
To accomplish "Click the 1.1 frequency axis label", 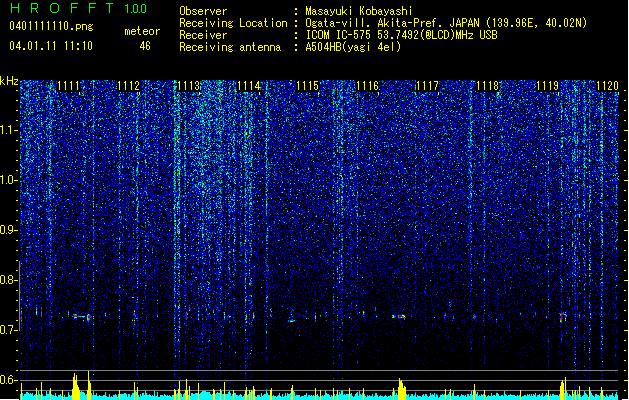I will [9, 130].
